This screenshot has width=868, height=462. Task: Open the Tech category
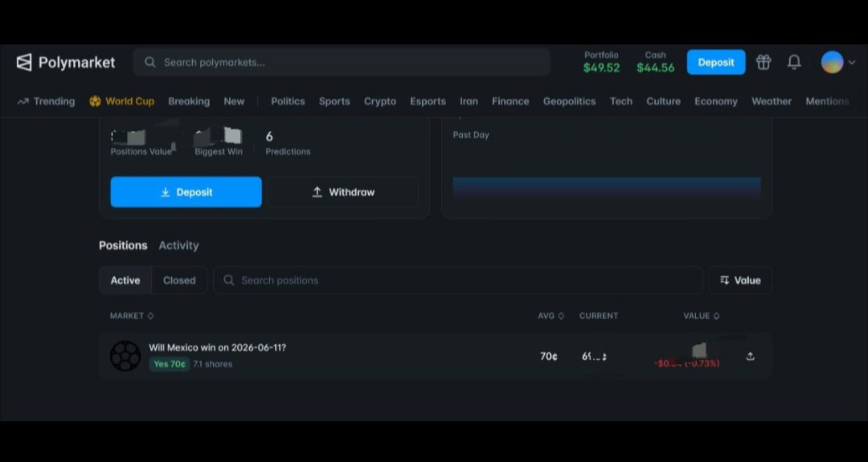(621, 101)
